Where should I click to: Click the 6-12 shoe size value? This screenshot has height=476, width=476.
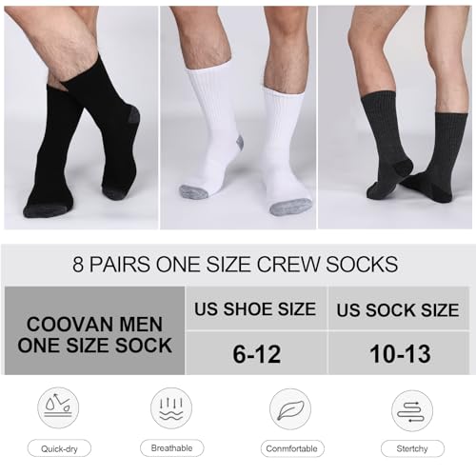click(256, 353)
